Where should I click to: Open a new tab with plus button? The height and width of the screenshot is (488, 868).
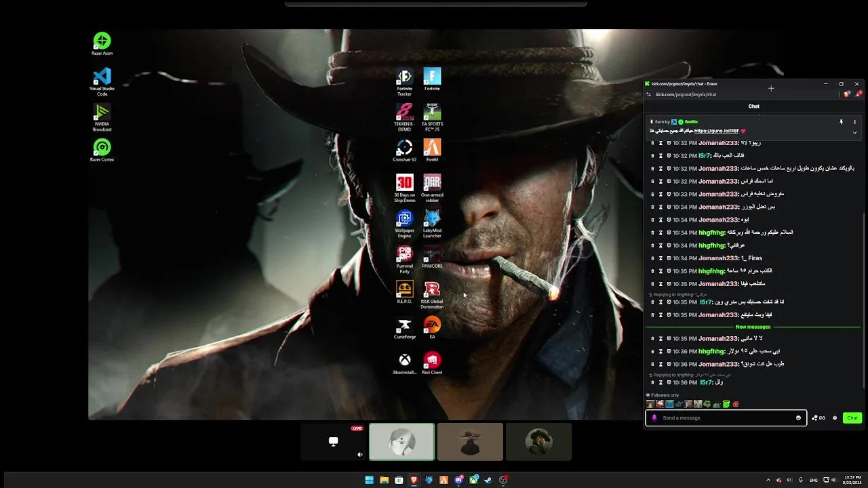pos(771,88)
